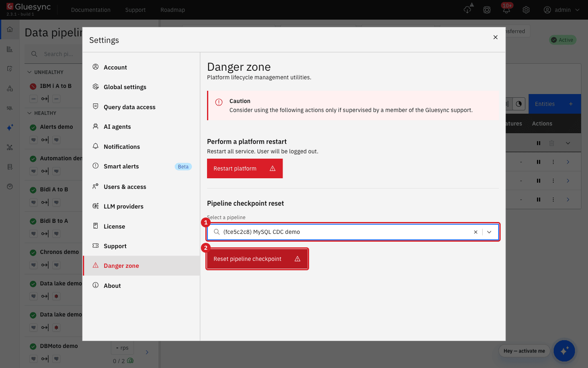Open AI agents settings
Viewport: 588px width, 368px height.
[x=141, y=127]
